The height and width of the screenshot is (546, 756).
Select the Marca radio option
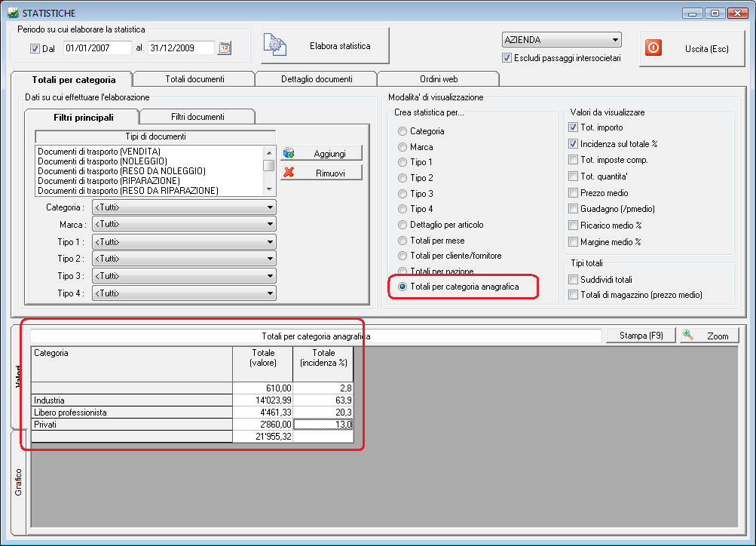(x=402, y=147)
